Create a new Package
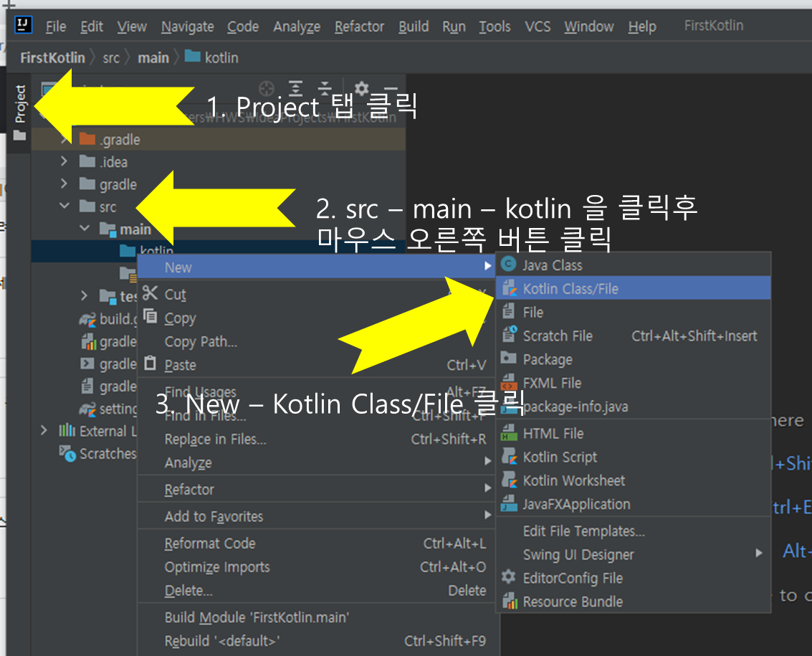The width and height of the screenshot is (812, 656). click(x=634, y=359)
